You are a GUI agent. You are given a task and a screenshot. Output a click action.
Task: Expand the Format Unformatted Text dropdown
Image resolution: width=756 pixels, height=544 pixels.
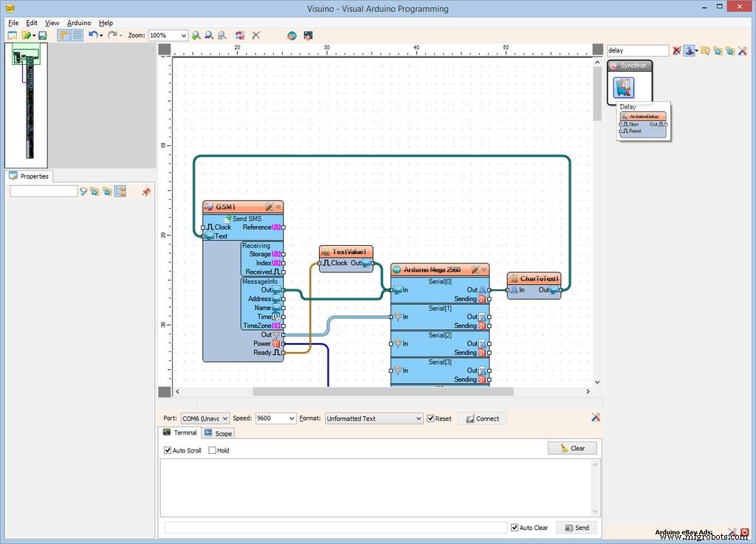374,419
